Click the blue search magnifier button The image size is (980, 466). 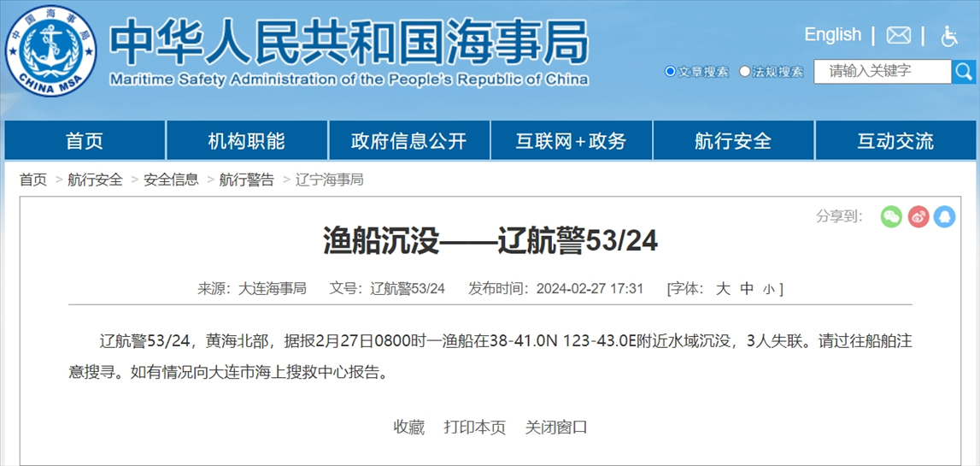964,71
